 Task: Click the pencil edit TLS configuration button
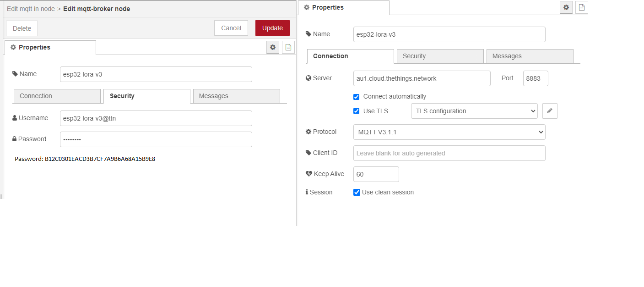pyautogui.click(x=550, y=111)
